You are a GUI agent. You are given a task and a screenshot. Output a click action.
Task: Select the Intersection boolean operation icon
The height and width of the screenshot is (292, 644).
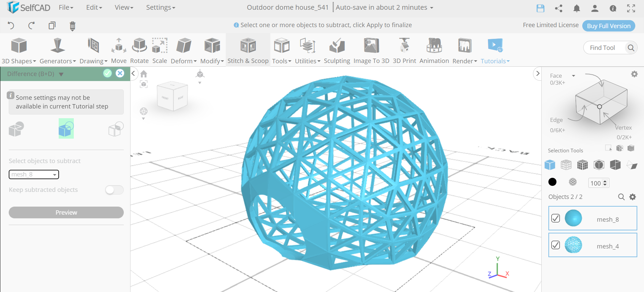click(116, 129)
